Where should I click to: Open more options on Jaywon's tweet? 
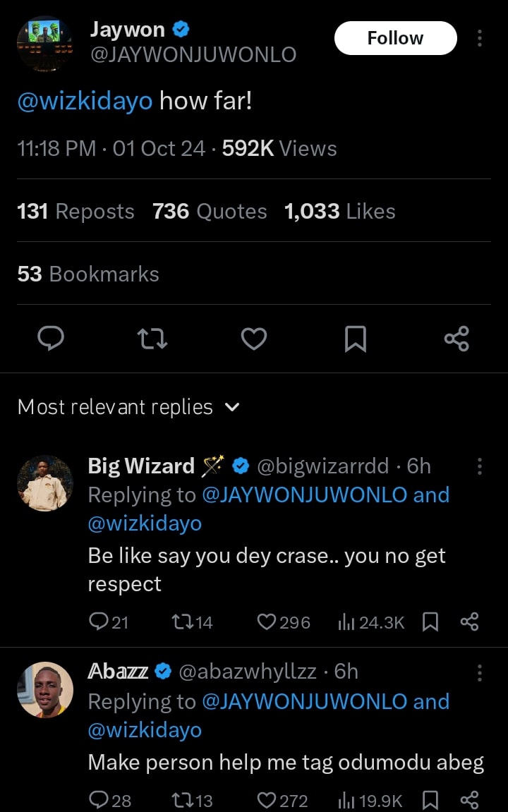click(480, 38)
